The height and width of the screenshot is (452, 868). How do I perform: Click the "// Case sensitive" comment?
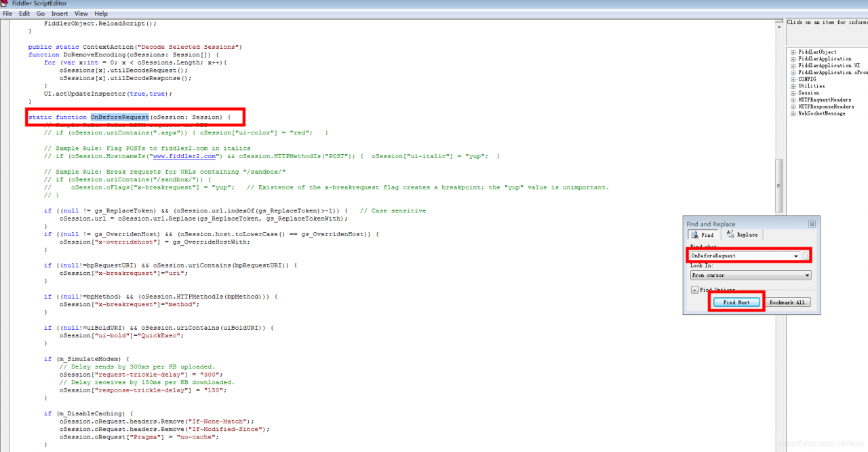393,210
